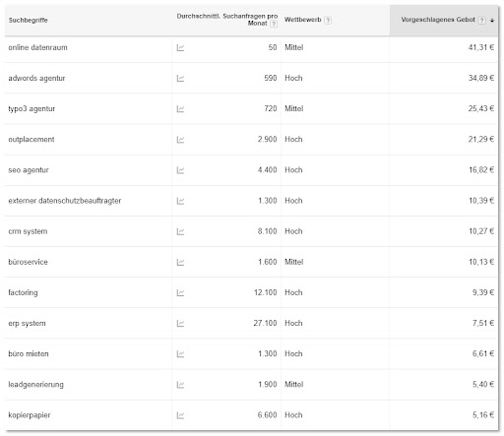Click the büro mieten keyword
Screen dimensions: 504x436
pos(29,354)
